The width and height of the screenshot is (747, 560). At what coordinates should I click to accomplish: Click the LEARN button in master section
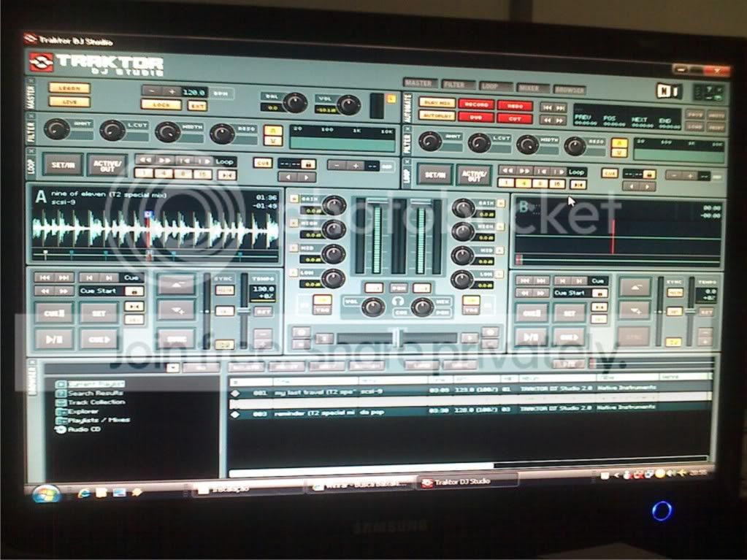[x=69, y=88]
